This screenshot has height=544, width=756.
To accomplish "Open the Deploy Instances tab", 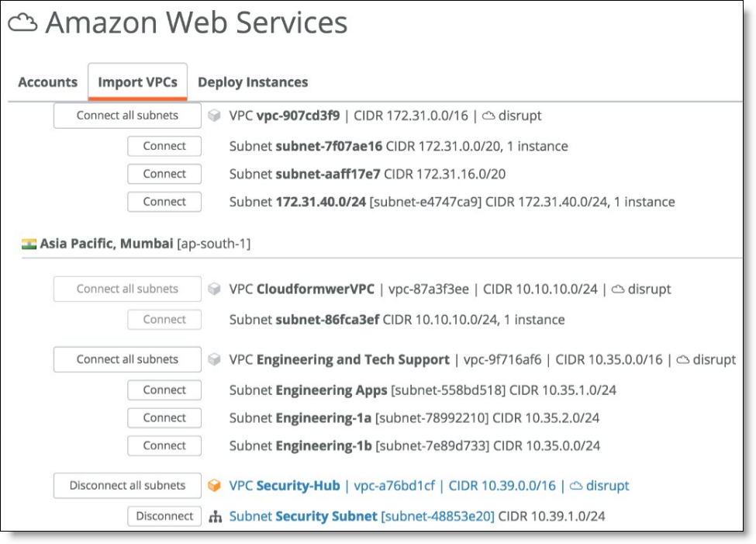I will (253, 82).
